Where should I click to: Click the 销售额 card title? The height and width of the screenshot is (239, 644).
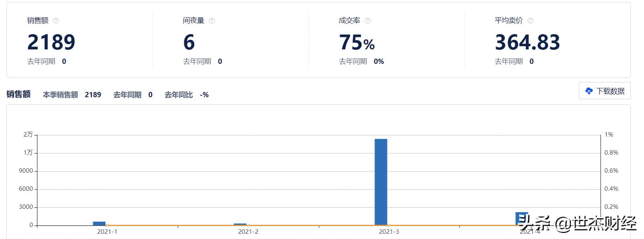tap(38, 20)
